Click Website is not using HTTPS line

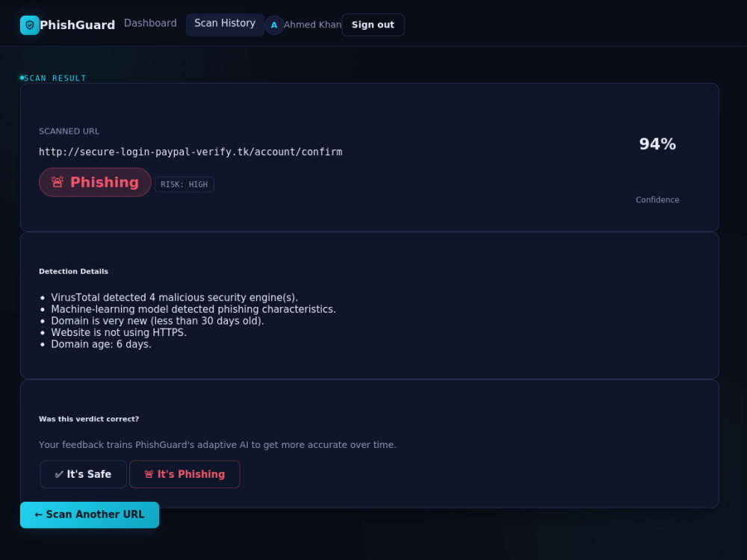pos(119,332)
